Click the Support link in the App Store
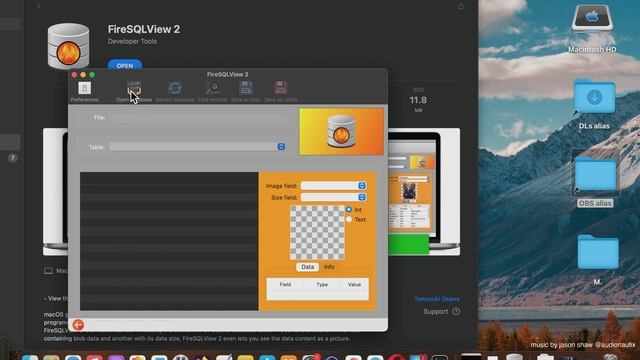640x360 pixels. pos(436,311)
